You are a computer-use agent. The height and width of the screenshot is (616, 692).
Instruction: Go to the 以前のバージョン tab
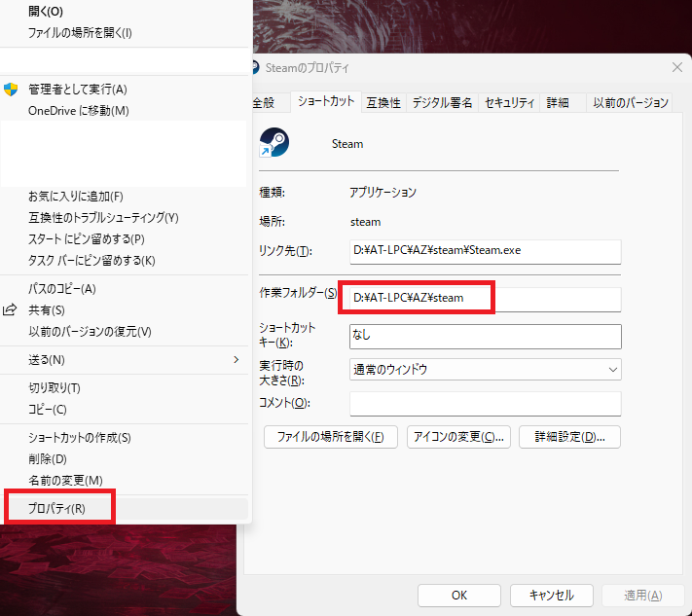pyautogui.click(x=631, y=102)
